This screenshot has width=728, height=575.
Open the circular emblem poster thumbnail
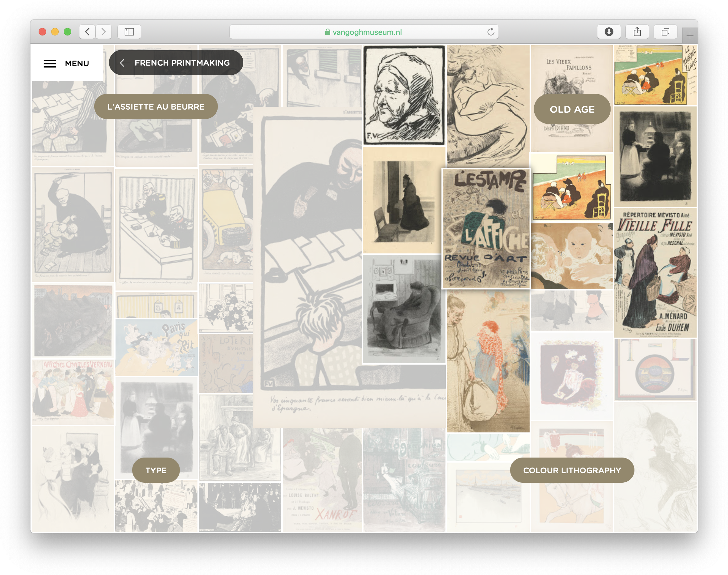point(655,370)
